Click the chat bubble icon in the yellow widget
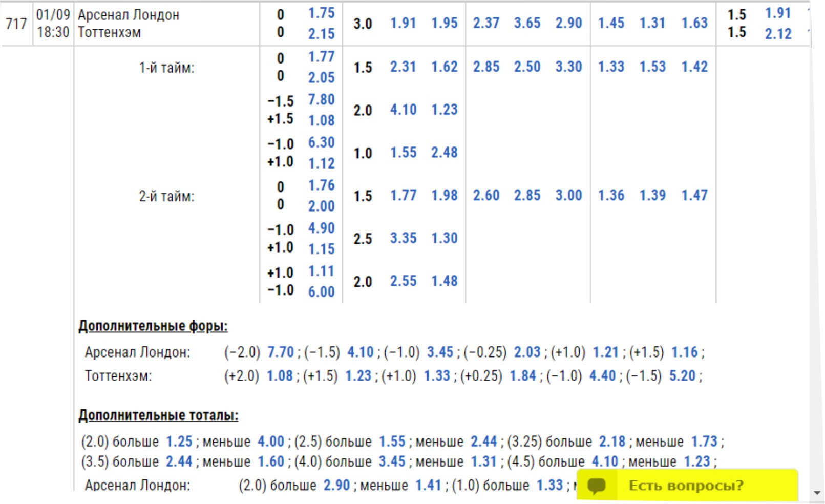 (x=597, y=486)
